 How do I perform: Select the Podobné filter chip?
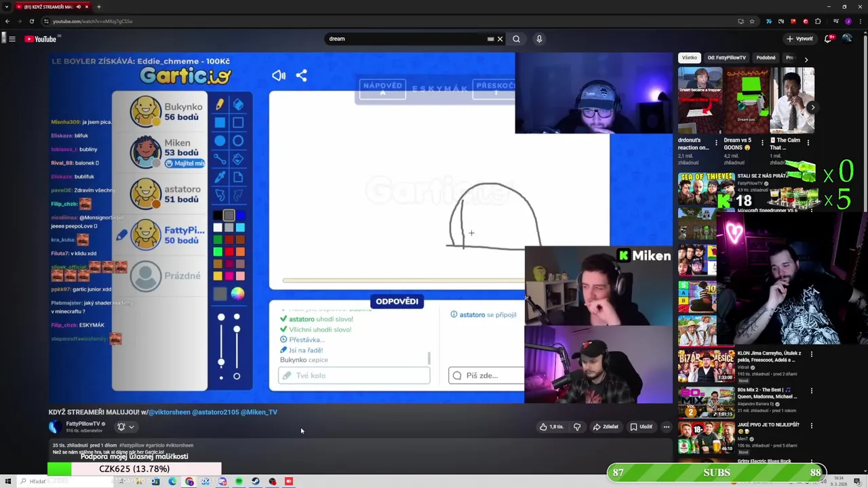[766, 58]
